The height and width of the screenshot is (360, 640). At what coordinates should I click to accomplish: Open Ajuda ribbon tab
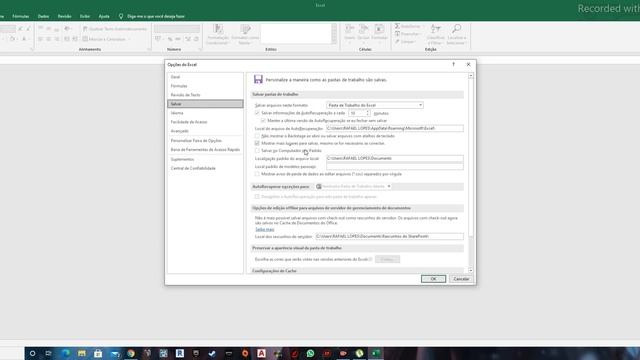point(104,16)
